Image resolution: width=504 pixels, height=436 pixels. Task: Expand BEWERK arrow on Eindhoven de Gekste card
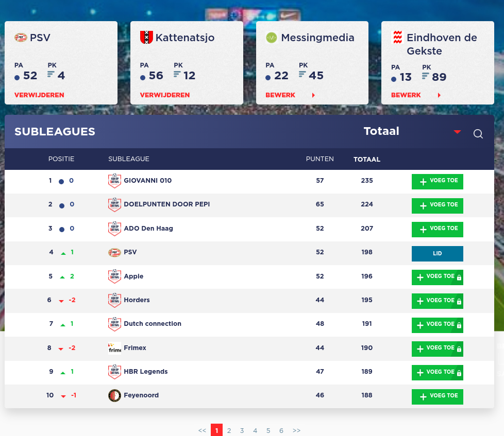pos(439,95)
